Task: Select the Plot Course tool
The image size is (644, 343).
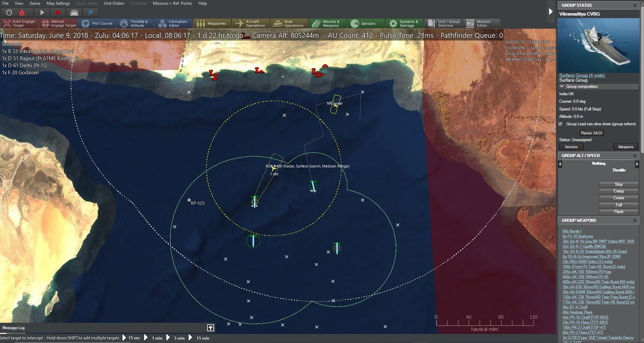Action: coord(97,23)
